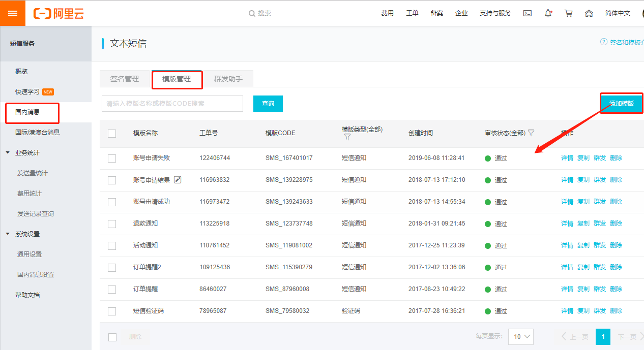The height and width of the screenshot is (350, 644).
Task: Click 详情 link for SMS_167401017 template
Action: point(567,158)
